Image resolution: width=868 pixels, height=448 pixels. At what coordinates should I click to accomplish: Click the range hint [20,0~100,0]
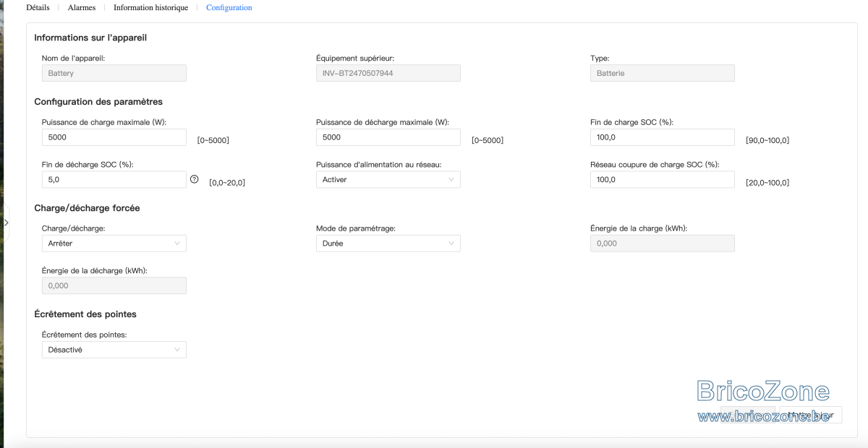(x=767, y=183)
